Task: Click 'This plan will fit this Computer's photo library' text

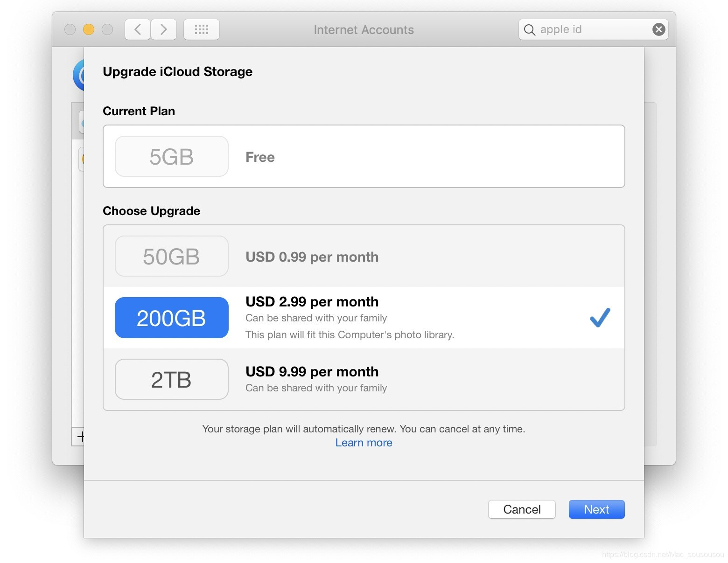Action: (350, 335)
